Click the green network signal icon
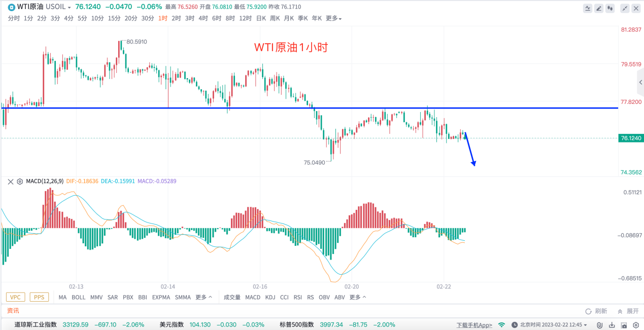 click(x=502, y=324)
